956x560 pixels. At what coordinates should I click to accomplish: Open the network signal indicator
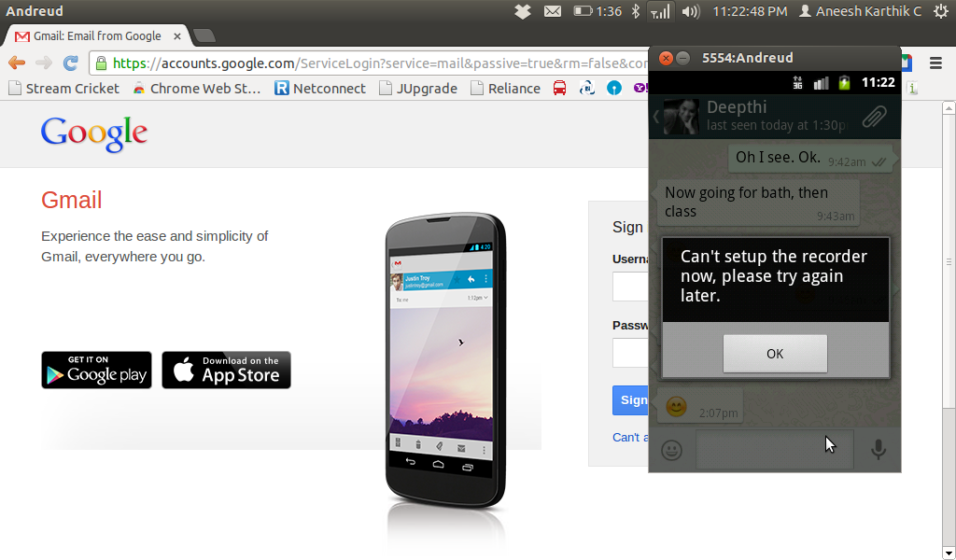(660, 11)
